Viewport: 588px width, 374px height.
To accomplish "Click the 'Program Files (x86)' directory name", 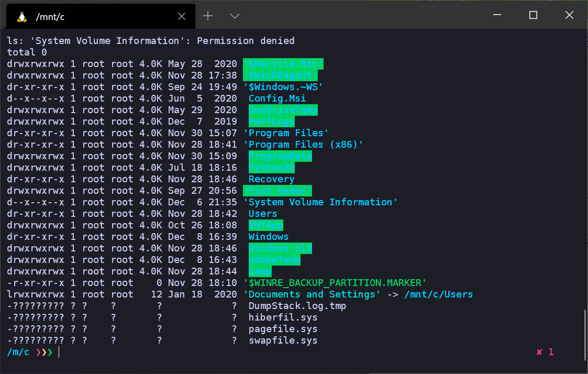I will (303, 145).
